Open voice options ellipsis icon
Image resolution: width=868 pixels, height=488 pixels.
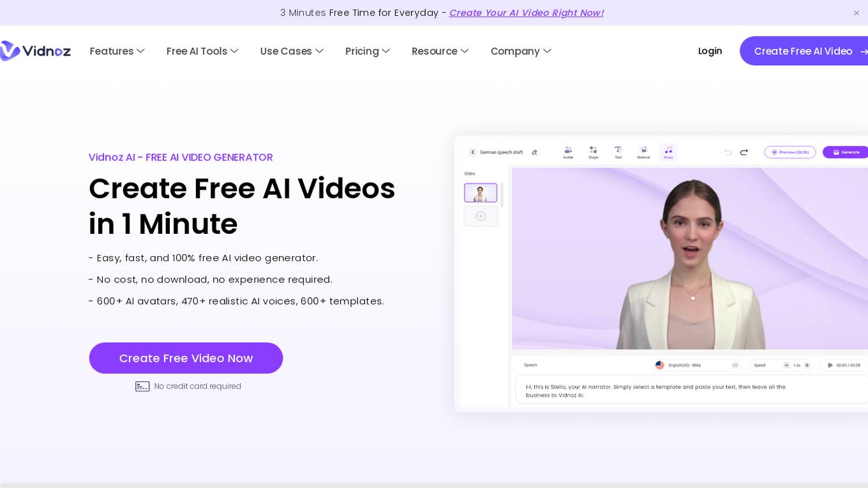[x=735, y=365]
